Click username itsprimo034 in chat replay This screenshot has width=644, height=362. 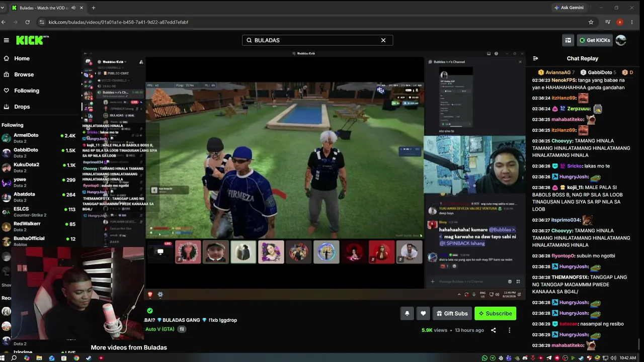tap(566, 220)
